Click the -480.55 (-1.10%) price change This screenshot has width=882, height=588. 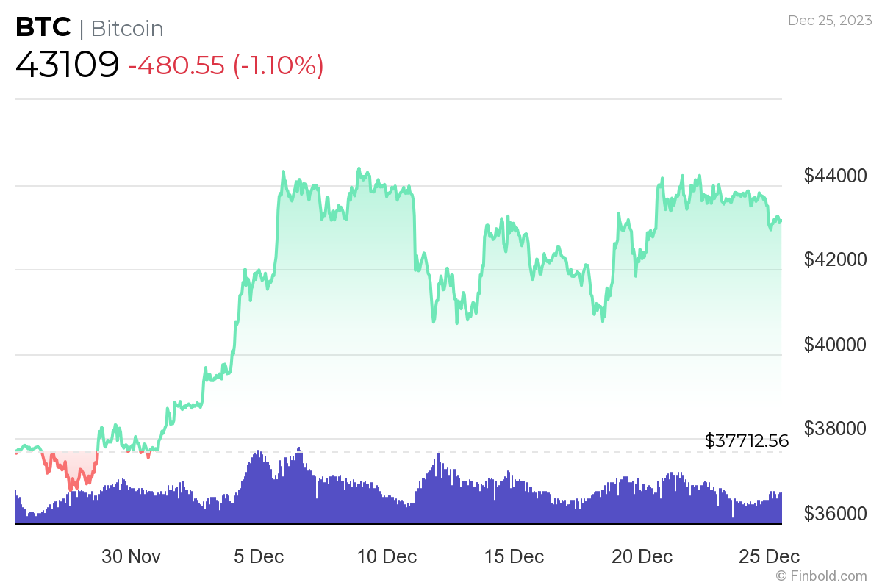[x=226, y=66]
